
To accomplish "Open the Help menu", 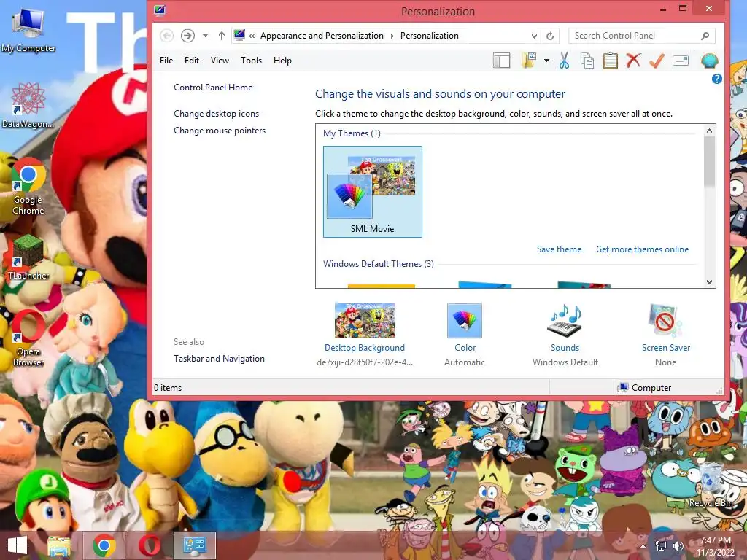I will (282, 61).
